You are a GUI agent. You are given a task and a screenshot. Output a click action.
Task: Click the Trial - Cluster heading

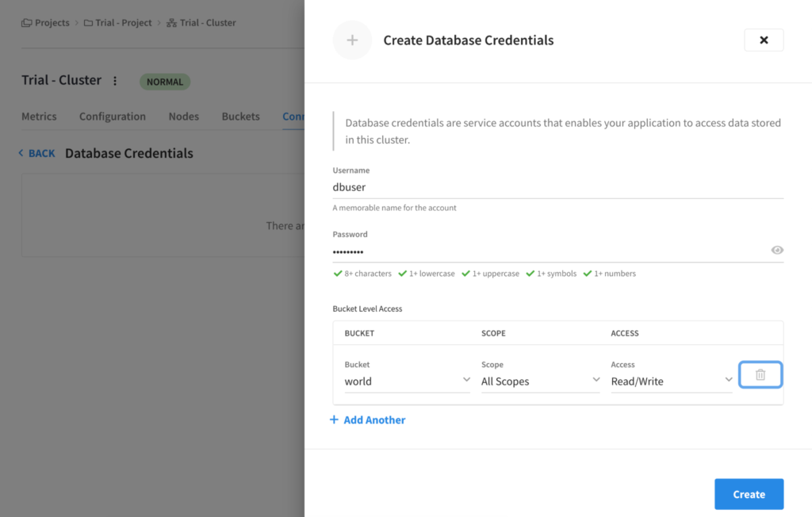(61, 80)
